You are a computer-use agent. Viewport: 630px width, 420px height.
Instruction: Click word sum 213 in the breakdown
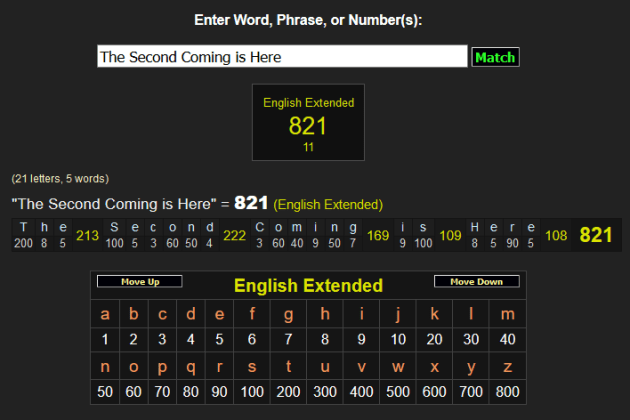pos(87,236)
